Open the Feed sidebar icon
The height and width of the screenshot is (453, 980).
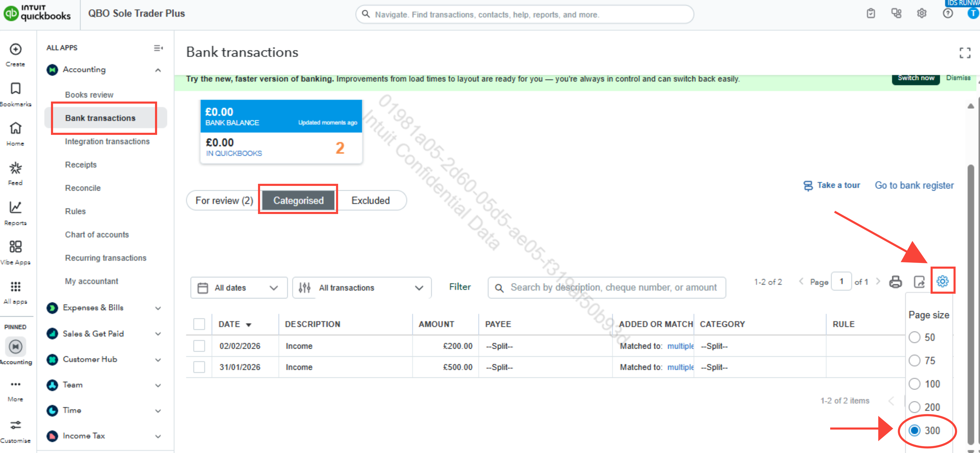[15, 168]
